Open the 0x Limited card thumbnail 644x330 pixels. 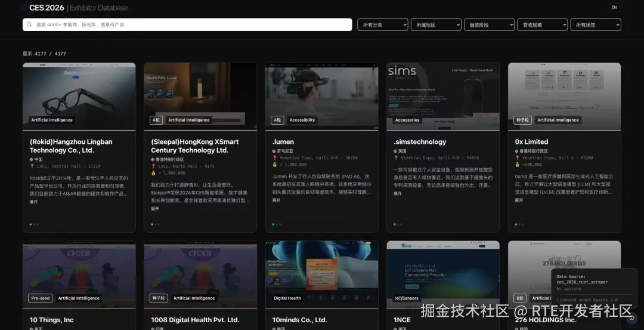point(564,96)
